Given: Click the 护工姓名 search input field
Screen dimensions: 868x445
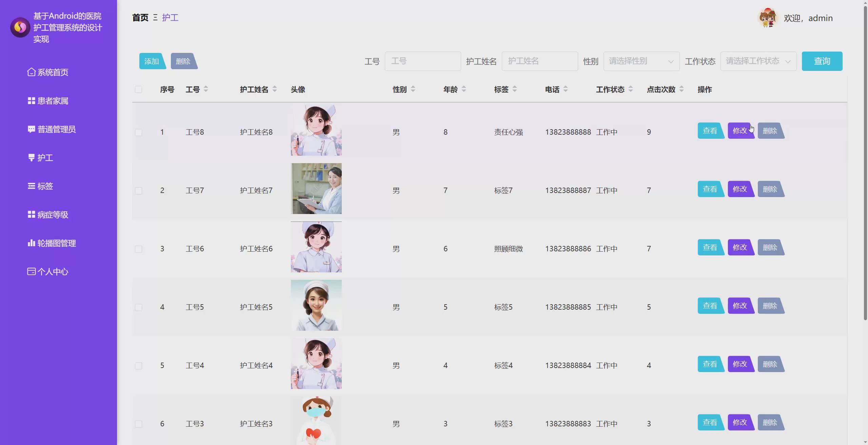Looking at the screenshot, I should point(539,61).
